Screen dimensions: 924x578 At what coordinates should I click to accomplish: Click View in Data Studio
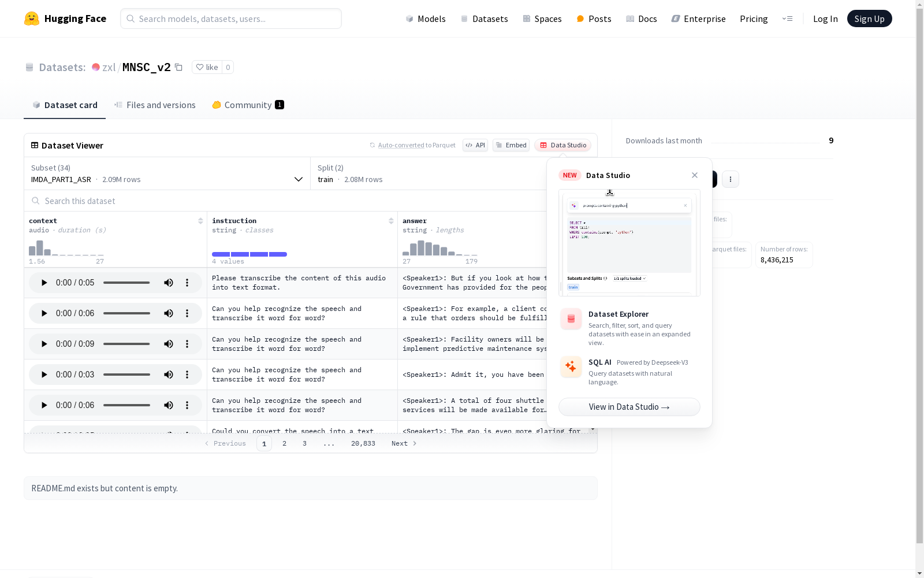point(629,407)
